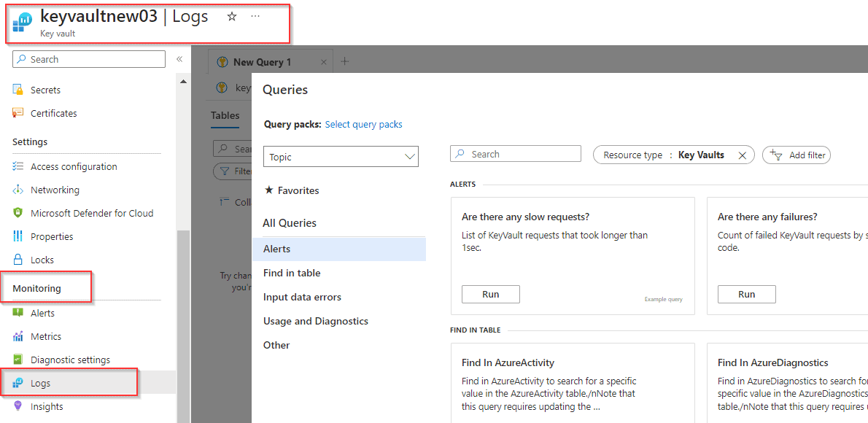View the key vault Properties
Screen dimensions: 868x423
click(55, 236)
